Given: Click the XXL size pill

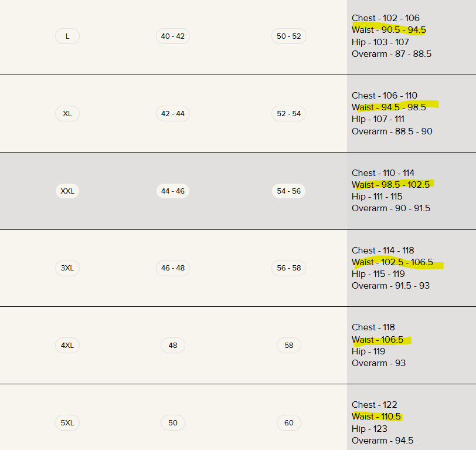Looking at the screenshot, I should point(67,191).
